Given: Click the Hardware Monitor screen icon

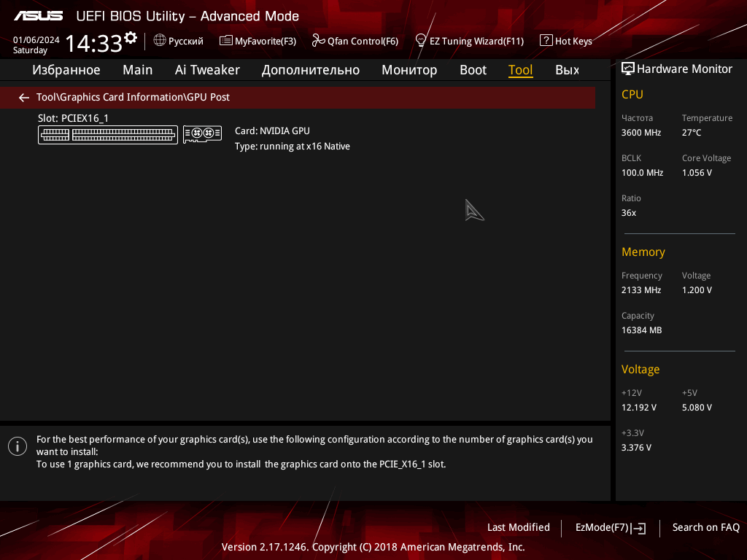Looking at the screenshot, I should [628, 69].
